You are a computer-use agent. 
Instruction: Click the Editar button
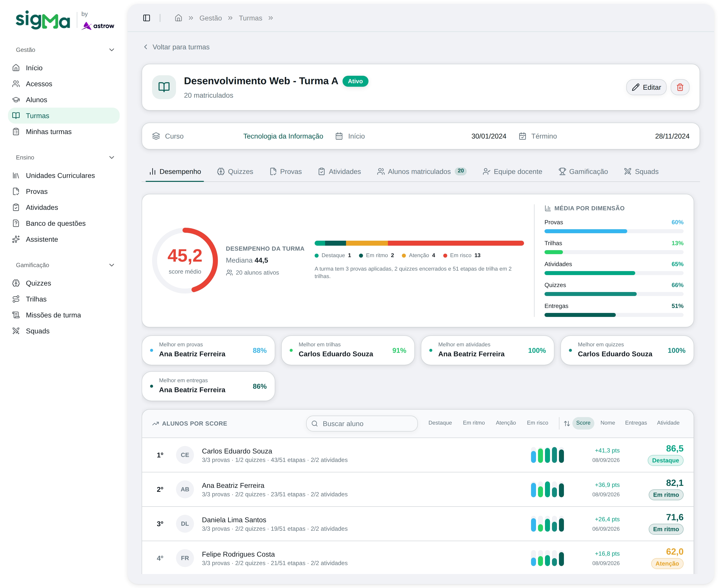tap(646, 87)
